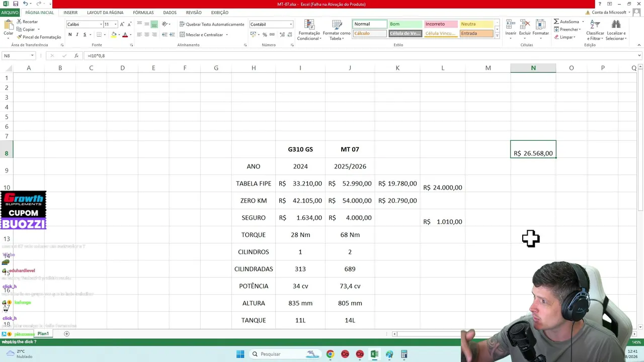Click the Inserir cells button

coord(511,30)
